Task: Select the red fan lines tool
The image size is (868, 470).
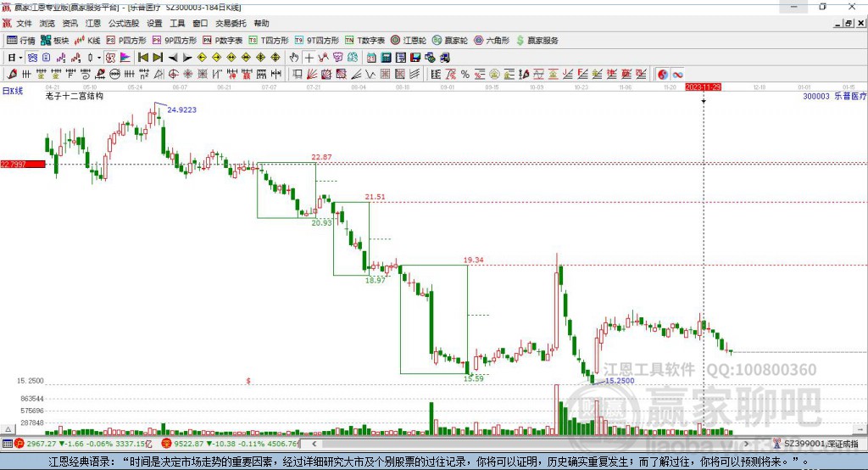Action: click(312, 75)
